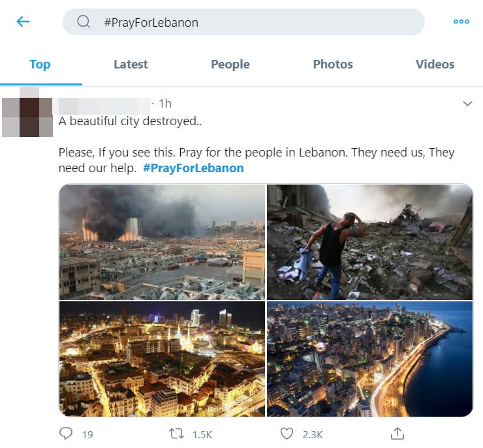The height and width of the screenshot is (448, 483).
Task: Click the back arrow icon
Action: point(23,22)
